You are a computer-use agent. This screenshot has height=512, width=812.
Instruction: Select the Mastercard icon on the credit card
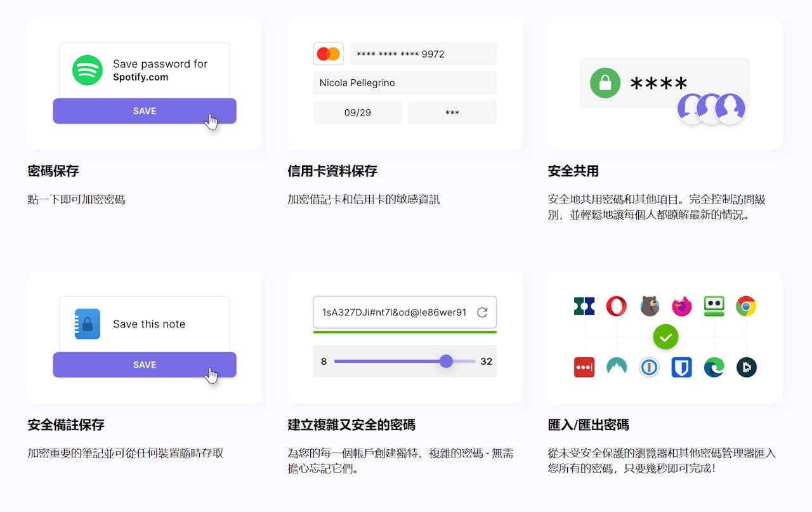click(x=328, y=53)
